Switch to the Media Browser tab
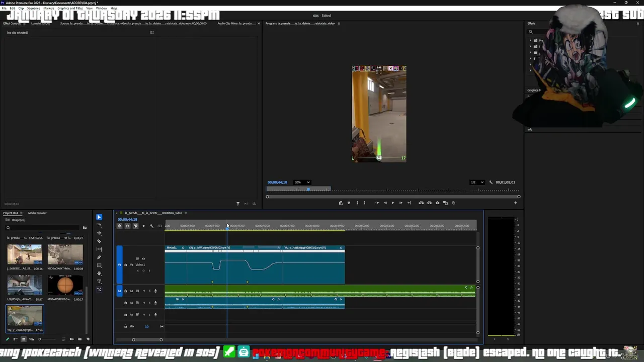644x362 pixels. click(x=37, y=213)
